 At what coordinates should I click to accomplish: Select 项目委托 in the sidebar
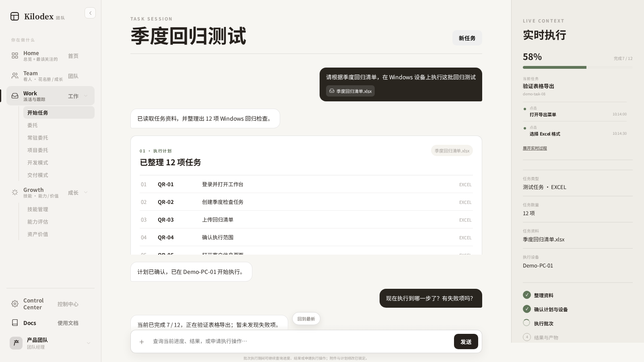(x=59, y=150)
